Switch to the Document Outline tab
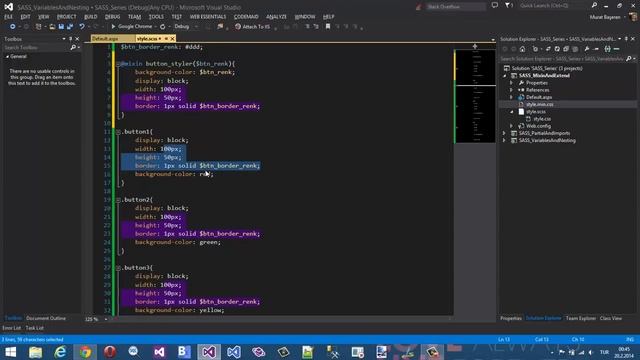The image size is (640, 360). pyautogui.click(x=46, y=318)
